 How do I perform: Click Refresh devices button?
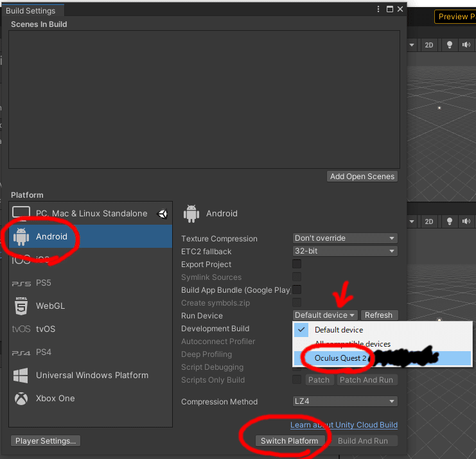[379, 315]
